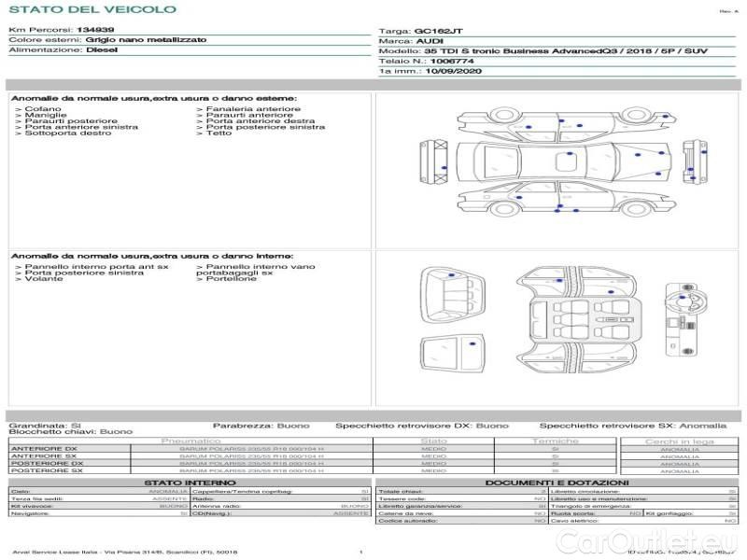747x560 pixels.
Task: Select the 'Cielo:' interior status row
Action: 100,492
